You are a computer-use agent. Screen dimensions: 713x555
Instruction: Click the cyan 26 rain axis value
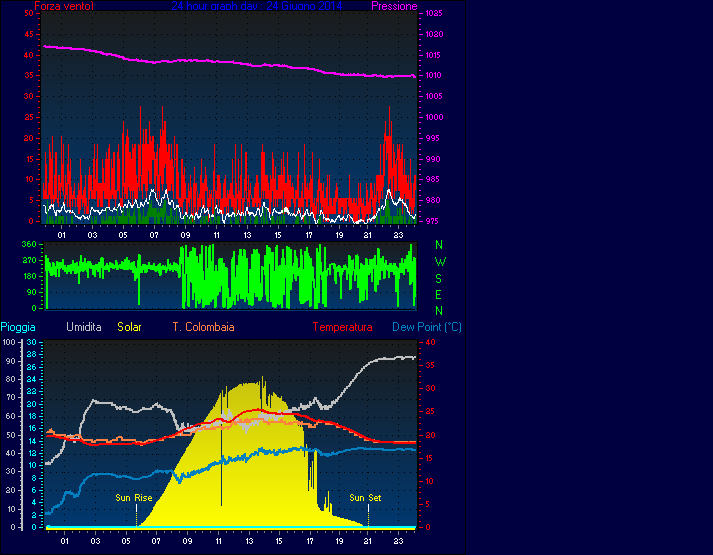click(x=32, y=367)
